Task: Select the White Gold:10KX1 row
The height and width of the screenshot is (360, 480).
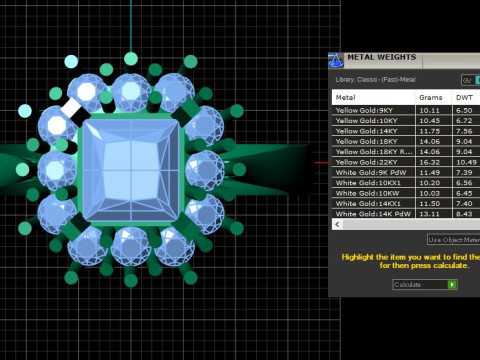Action: click(406, 183)
